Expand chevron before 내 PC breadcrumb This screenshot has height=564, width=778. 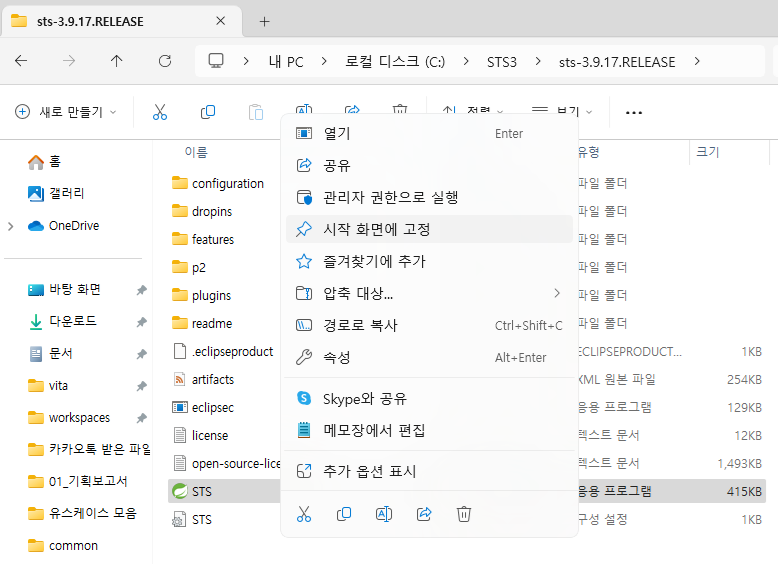click(246, 61)
